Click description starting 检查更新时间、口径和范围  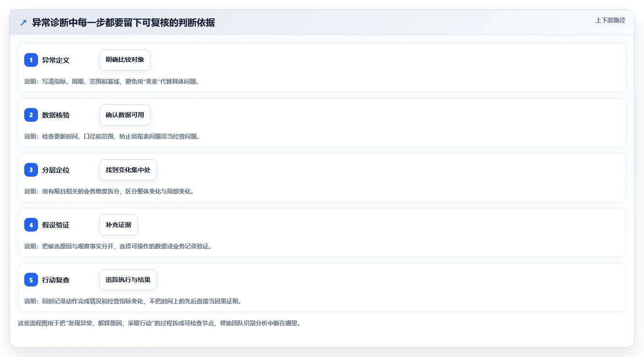point(112,136)
